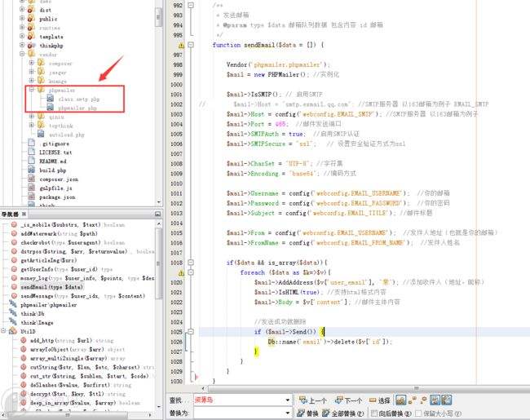Screen dimensions: 530x420
Task: Click the UtilD class icon in navigator
Action: [x=13, y=331]
